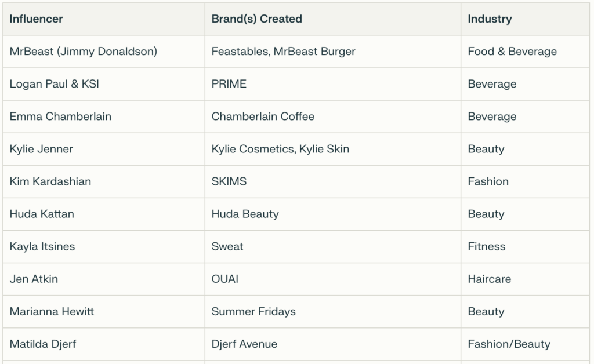Click the Fitness industry cell
This screenshot has width=594, height=364.
point(486,246)
